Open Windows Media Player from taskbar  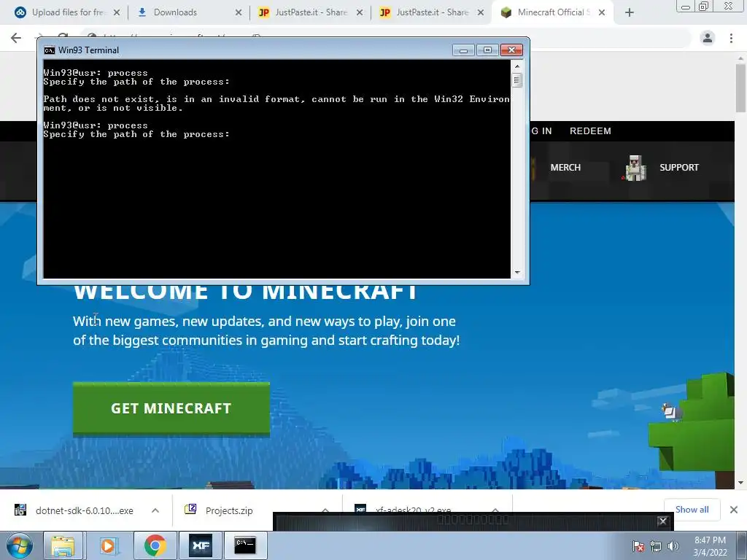point(108,545)
